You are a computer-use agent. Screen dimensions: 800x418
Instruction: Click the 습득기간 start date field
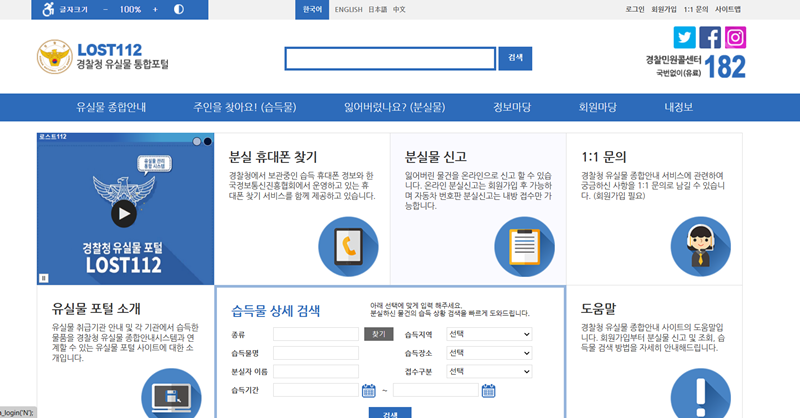316,390
